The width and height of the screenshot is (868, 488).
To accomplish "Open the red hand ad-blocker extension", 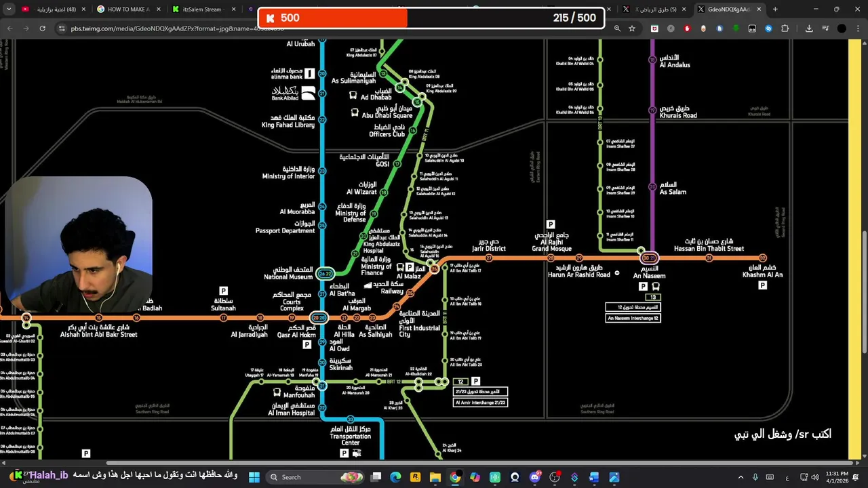I will tap(687, 28).
